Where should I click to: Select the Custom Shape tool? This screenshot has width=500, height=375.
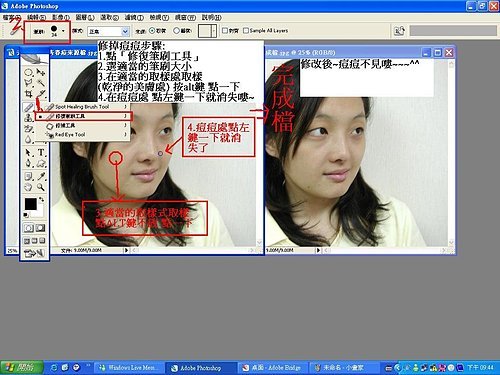pos(41,163)
